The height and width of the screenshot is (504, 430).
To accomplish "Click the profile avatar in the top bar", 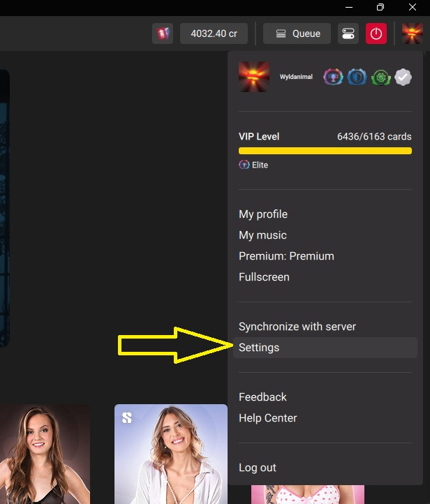I will point(413,34).
